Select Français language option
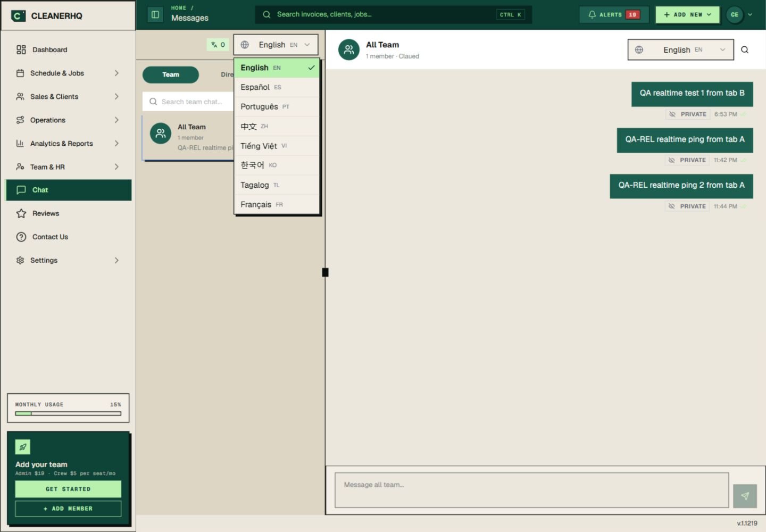 (277, 205)
